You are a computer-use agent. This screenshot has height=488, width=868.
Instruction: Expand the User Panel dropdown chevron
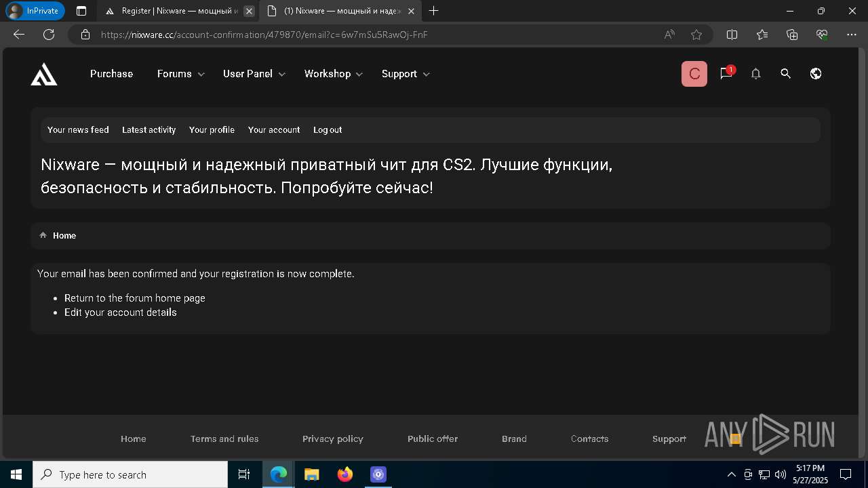pos(282,75)
